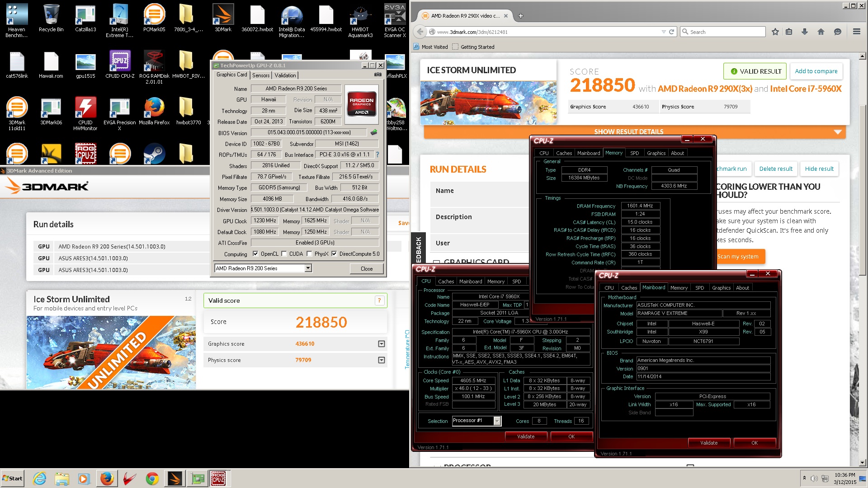
Task: Open the ROG RAMDisk desktop icon
Action: pos(154,67)
